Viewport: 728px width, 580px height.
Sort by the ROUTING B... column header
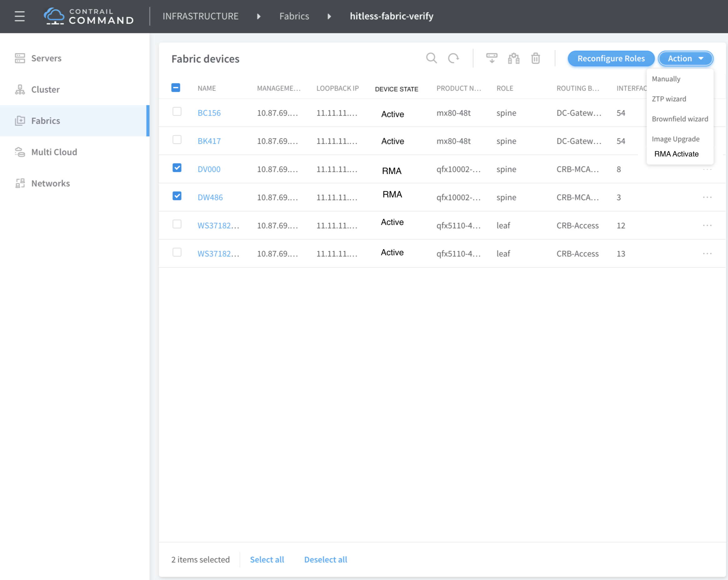point(578,88)
